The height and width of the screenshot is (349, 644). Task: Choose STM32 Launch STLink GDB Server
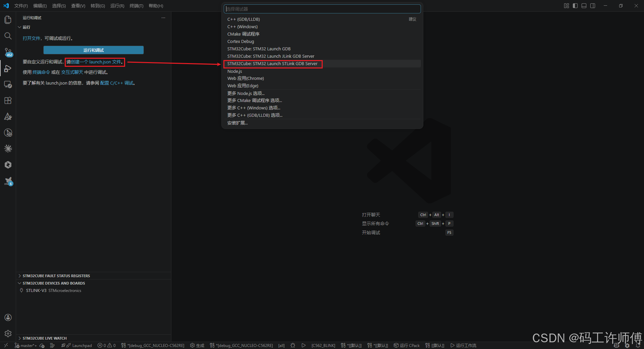[x=322, y=63]
